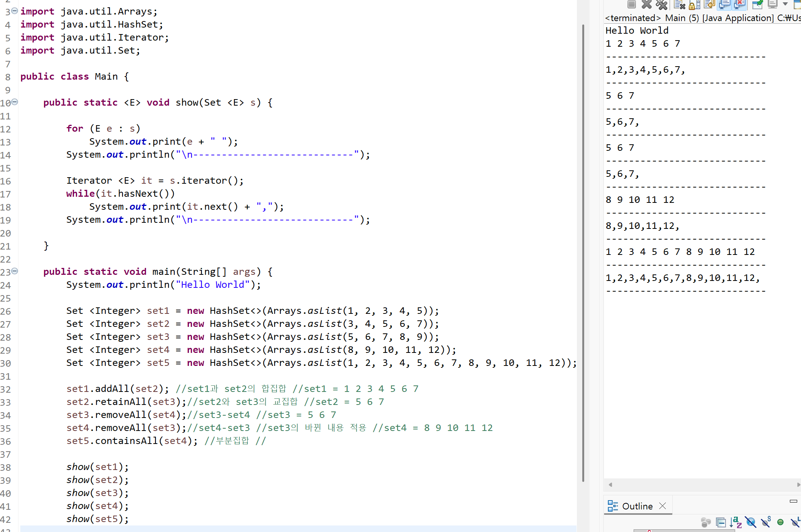Close the Outline view tab
The width and height of the screenshot is (801, 532).
pyautogui.click(x=663, y=506)
